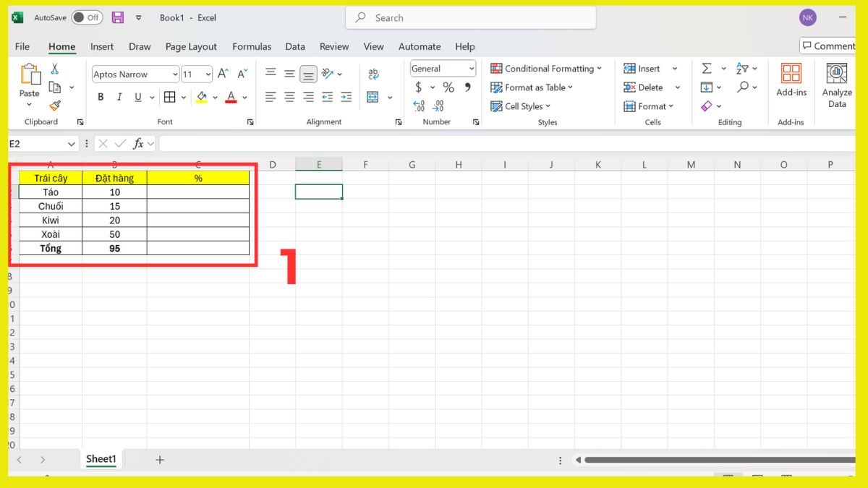Click the Cell Styles button
Image resolution: width=868 pixels, height=488 pixels.
pos(520,106)
